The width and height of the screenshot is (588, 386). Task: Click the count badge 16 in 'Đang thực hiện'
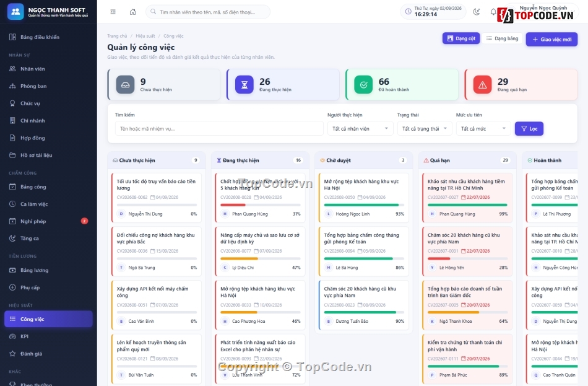(x=298, y=160)
